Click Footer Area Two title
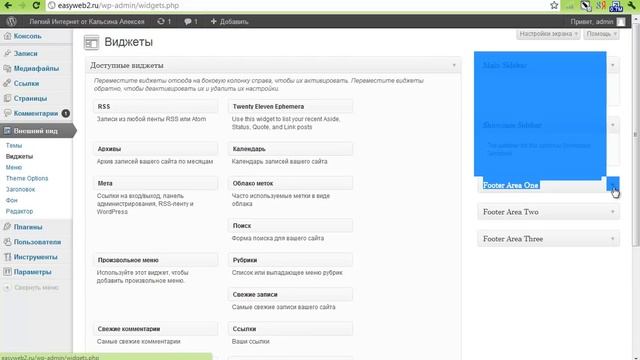 (511, 212)
